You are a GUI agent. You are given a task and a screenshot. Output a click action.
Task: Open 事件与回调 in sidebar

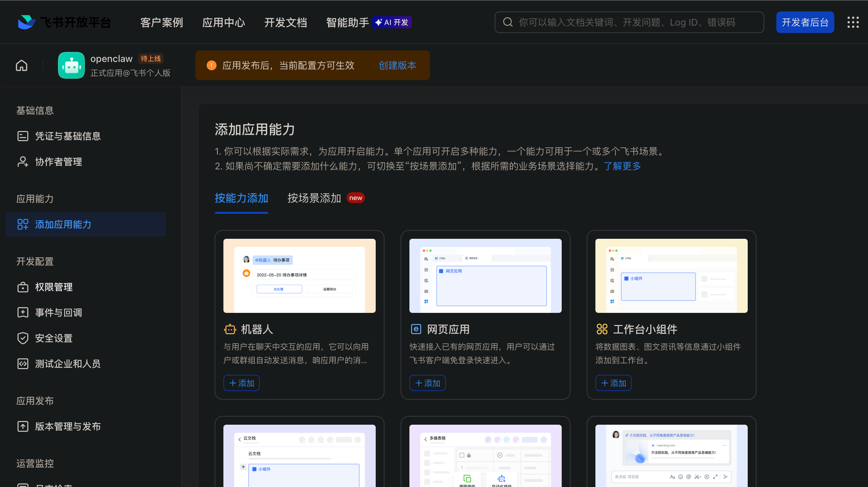86,313
